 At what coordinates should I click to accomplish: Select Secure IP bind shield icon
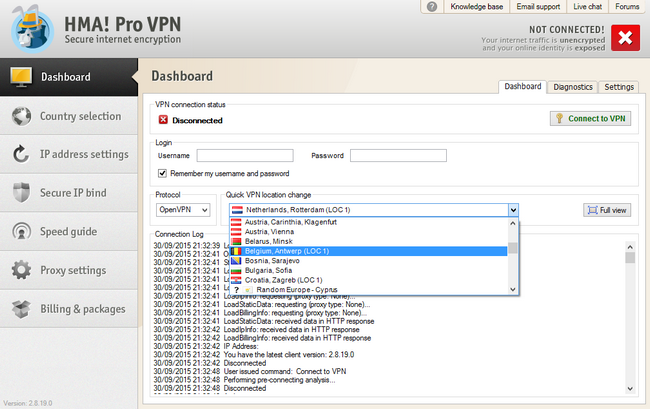click(x=22, y=193)
